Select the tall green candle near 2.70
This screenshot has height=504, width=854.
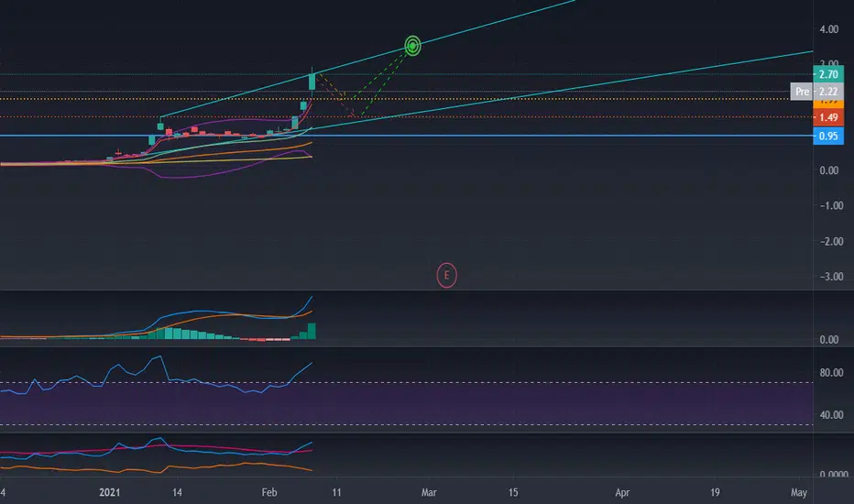point(312,82)
